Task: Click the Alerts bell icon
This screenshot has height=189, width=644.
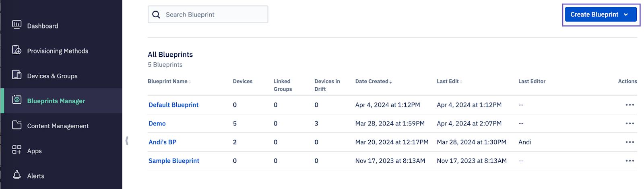Action: point(17,175)
